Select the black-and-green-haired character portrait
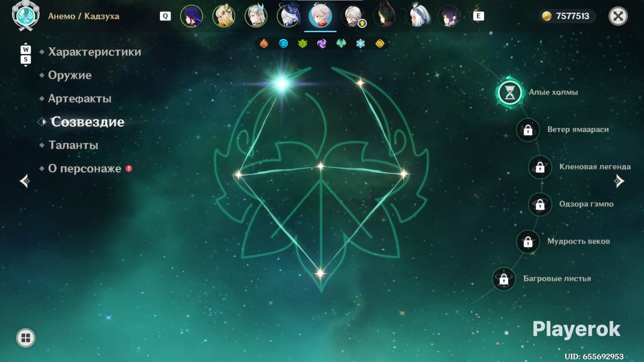Screen dimensions: 644x362 tap(385, 16)
